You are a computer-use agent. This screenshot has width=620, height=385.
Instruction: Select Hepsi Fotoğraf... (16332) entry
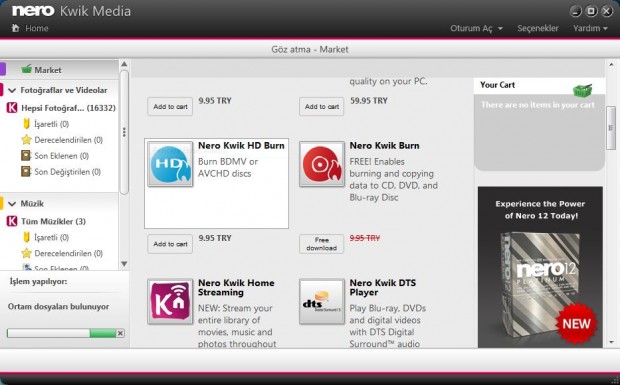pyautogui.click(x=68, y=108)
